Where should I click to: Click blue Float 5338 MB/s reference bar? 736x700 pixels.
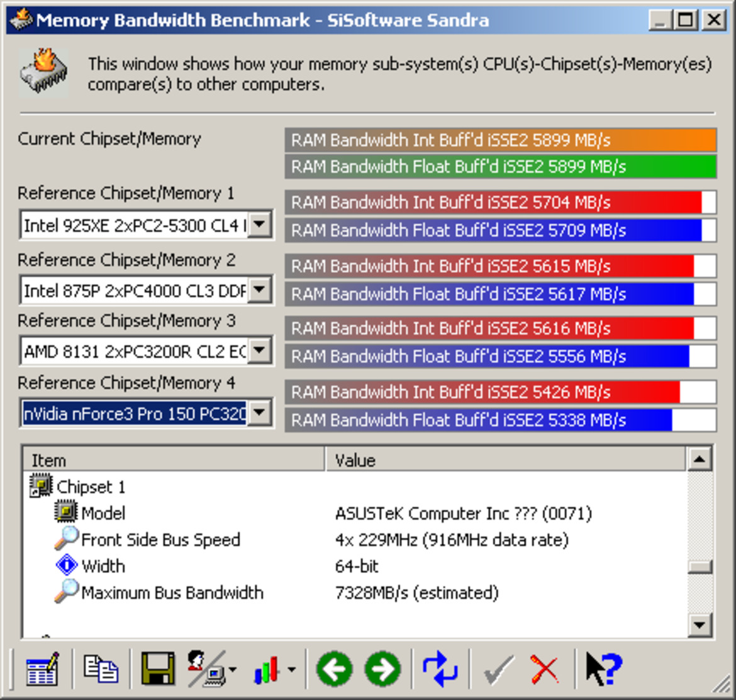click(500, 420)
